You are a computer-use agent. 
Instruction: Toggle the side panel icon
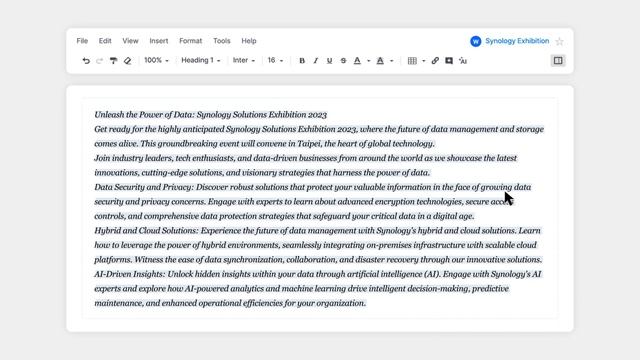click(x=558, y=61)
